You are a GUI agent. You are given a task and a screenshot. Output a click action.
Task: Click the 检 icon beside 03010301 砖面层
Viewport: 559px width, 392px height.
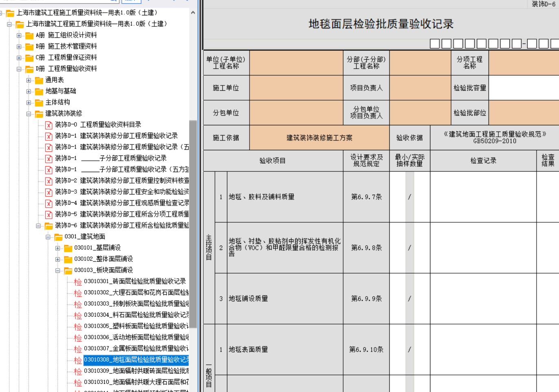click(x=78, y=282)
